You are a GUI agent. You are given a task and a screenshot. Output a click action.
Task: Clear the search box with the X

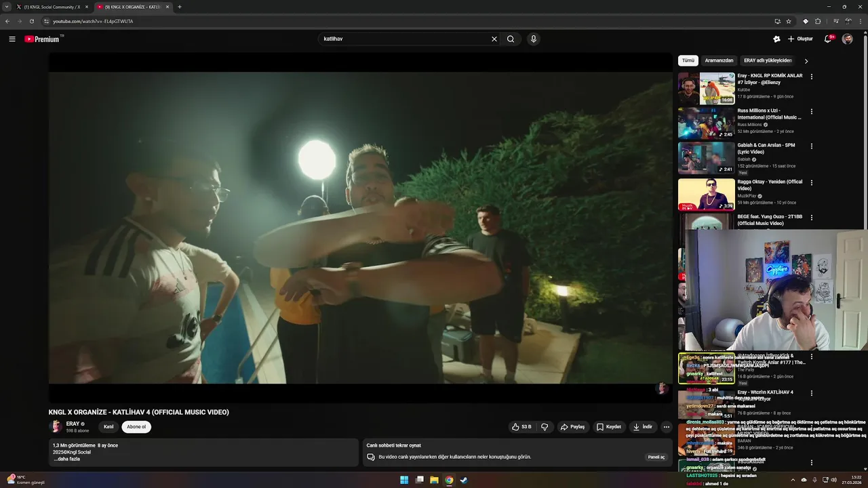(494, 39)
